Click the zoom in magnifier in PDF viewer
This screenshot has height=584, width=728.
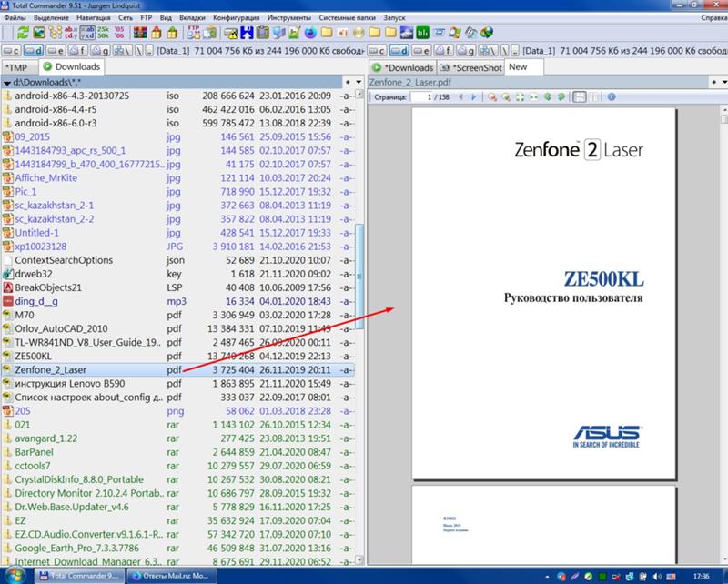(506, 97)
